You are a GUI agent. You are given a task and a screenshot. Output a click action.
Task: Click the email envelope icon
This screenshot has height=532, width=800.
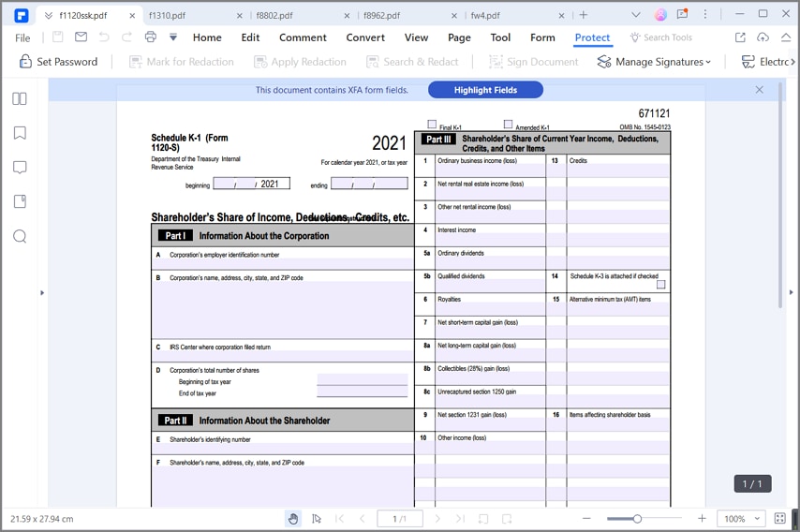coord(81,37)
